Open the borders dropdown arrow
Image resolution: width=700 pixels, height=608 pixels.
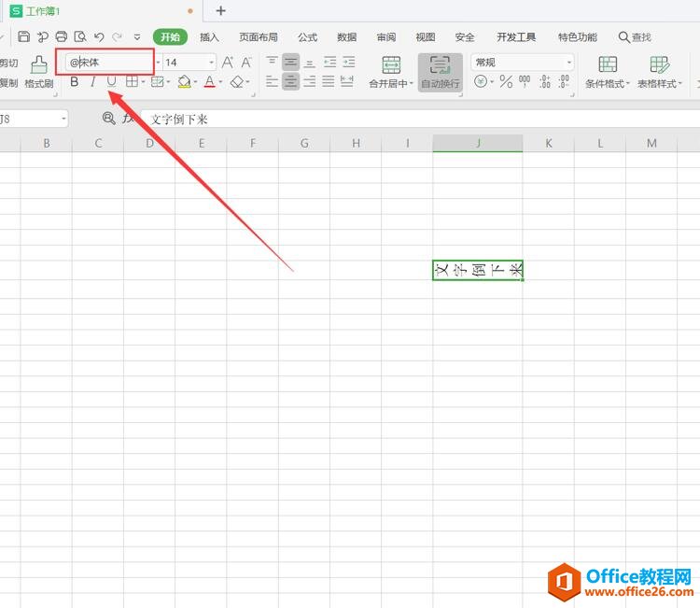click(143, 82)
